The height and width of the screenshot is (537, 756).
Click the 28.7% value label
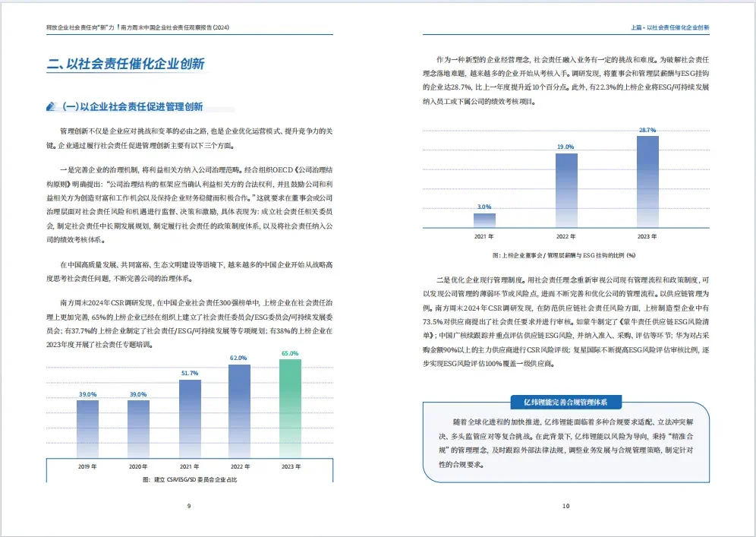[x=647, y=131]
